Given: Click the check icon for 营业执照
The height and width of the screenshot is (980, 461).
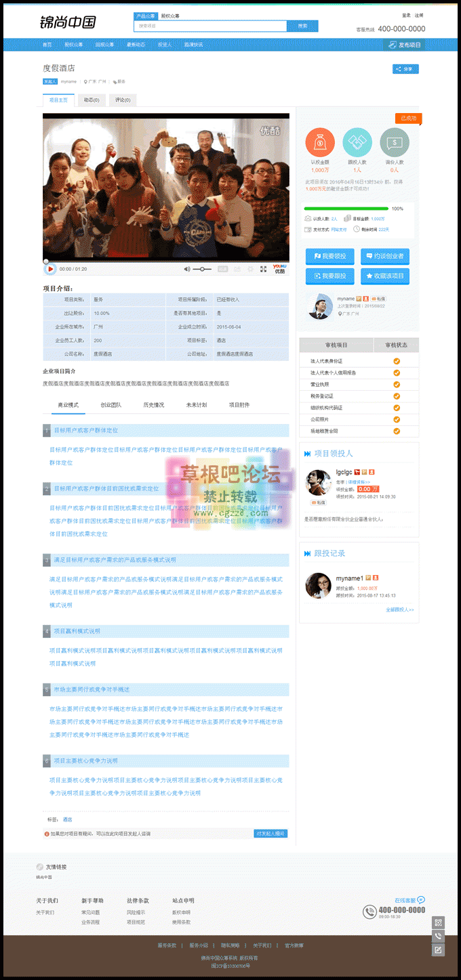Looking at the screenshot, I should coord(397,384).
